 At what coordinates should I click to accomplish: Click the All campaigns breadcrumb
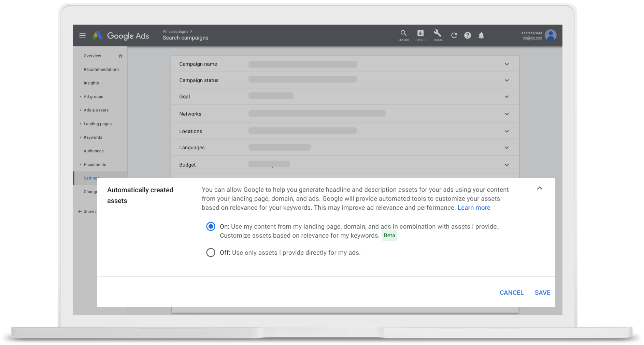pos(176,31)
